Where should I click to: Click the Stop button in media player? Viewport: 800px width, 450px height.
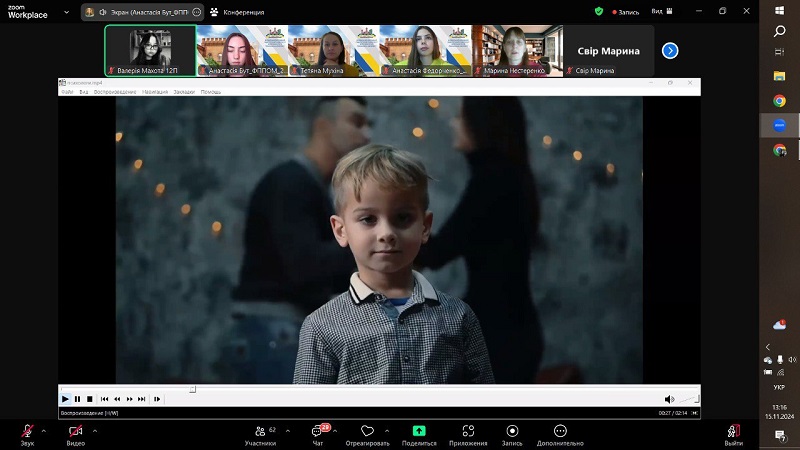[90, 399]
